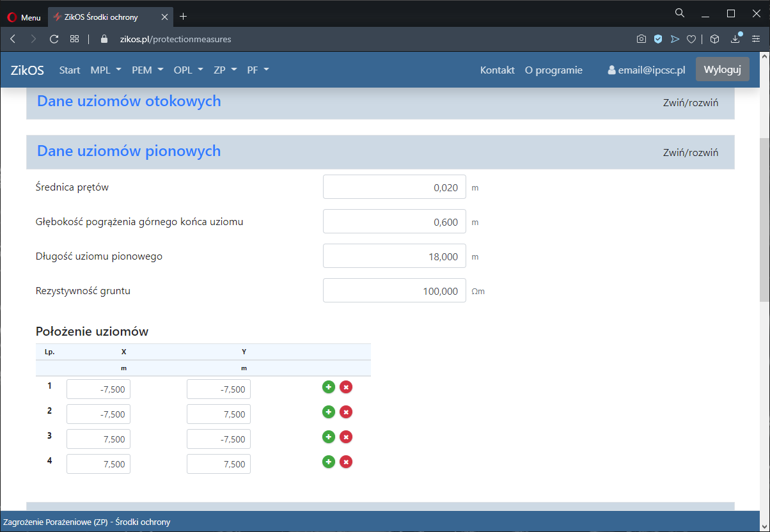Screen dimensions: 770x532
Task: Expand the MPL dropdown menu
Action: pyautogui.click(x=106, y=70)
